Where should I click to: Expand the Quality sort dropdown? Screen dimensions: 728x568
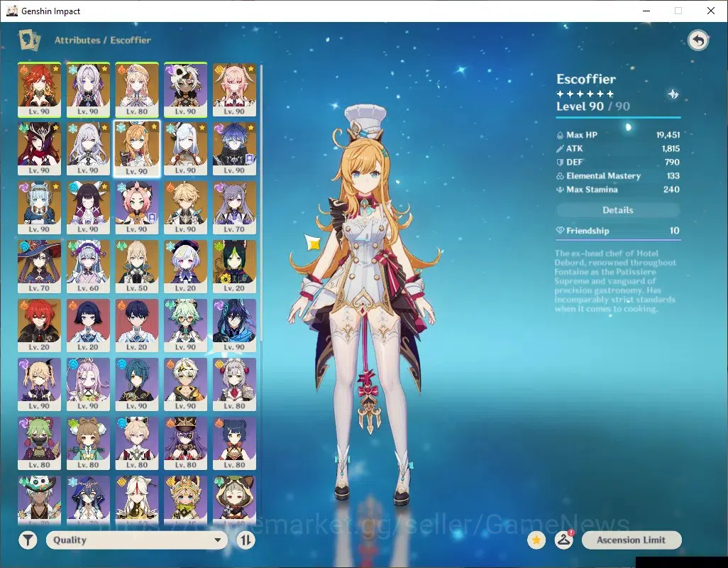coord(136,540)
